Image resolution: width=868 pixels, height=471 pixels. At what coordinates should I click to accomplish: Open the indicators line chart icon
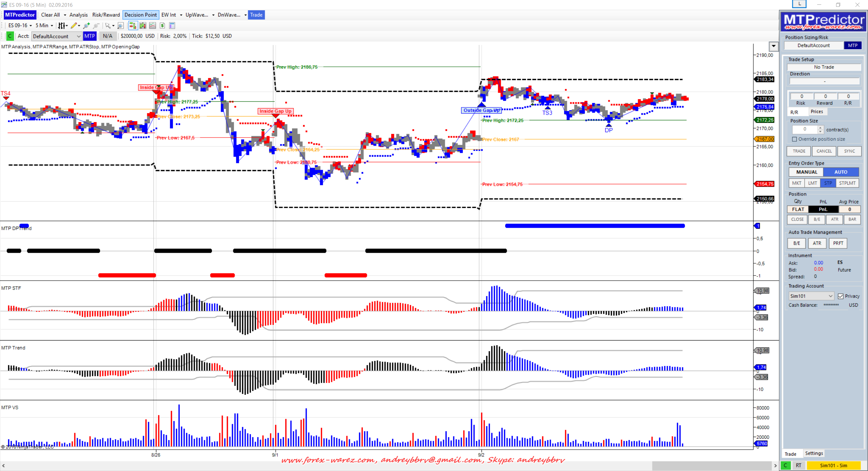(x=153, y=26)
